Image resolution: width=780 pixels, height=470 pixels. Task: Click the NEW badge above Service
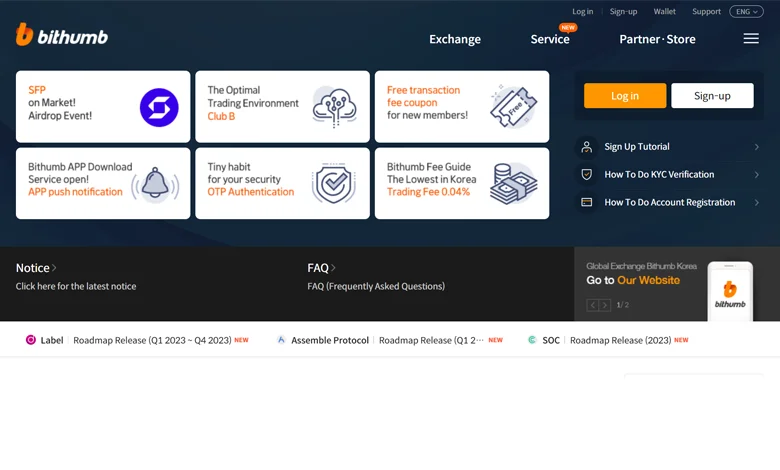pos(568,27)
